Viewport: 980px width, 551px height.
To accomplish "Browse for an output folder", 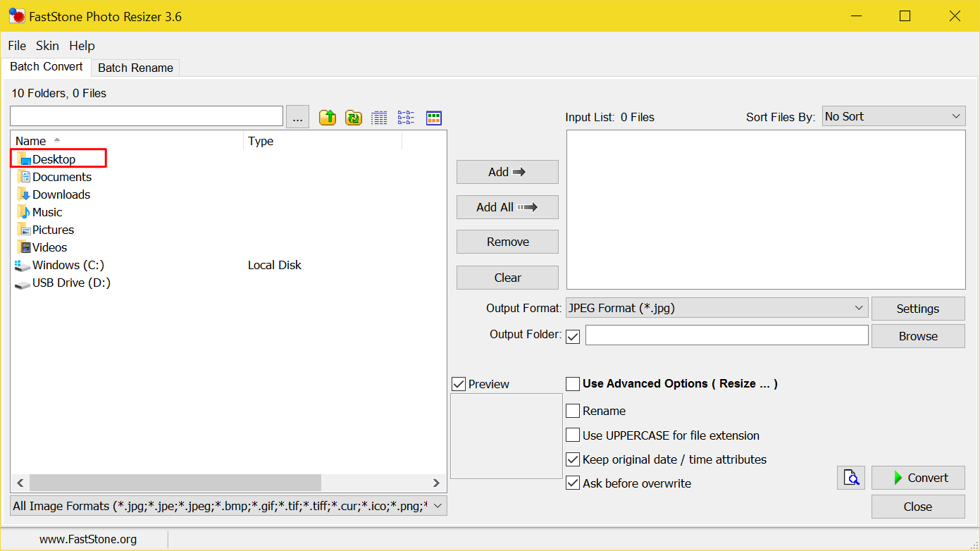I will click(918, 336).
